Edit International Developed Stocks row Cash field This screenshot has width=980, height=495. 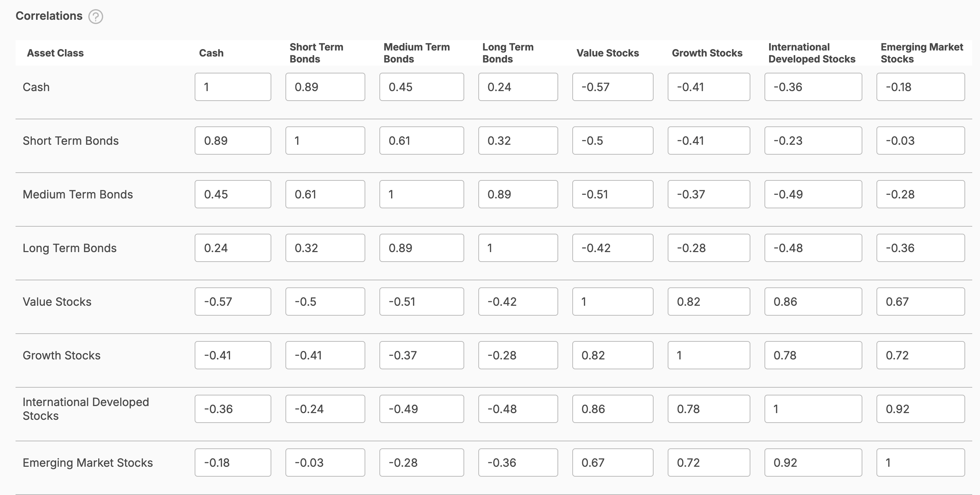pos(233,409)
